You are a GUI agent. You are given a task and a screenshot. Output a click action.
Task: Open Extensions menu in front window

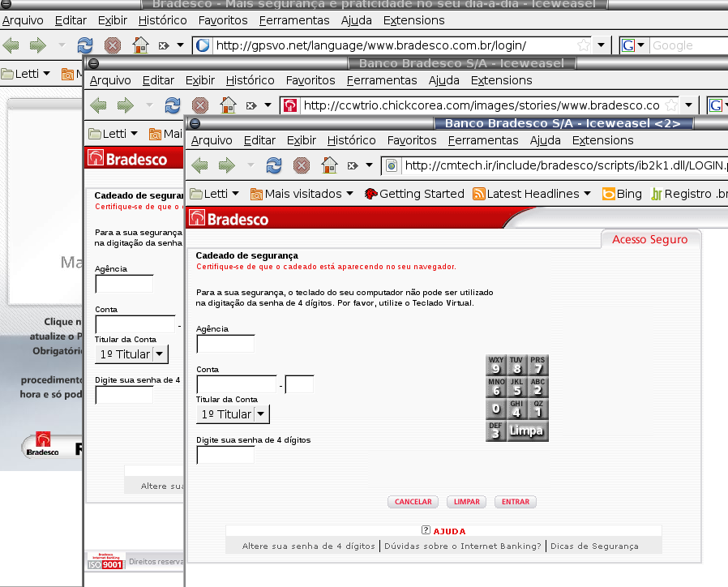(x=602, y=140)
